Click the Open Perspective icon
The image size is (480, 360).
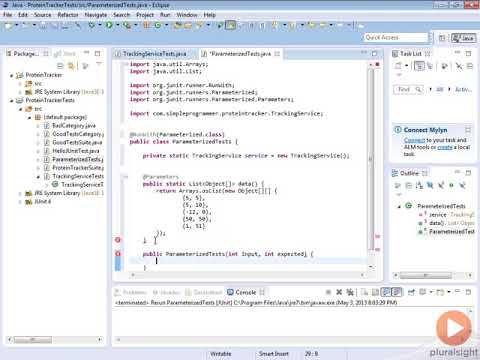pos(442,38)
